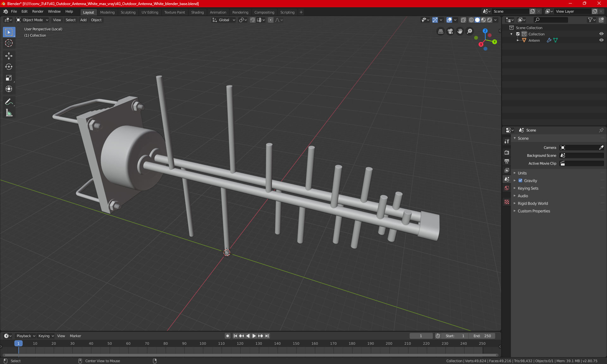Screen dimensions: 607x364
Task: Open the Render menu
Action: (38, 11)
